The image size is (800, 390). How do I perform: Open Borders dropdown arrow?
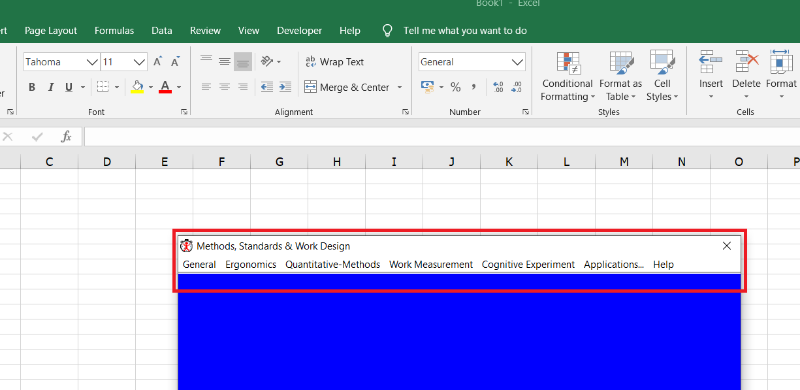117,87
